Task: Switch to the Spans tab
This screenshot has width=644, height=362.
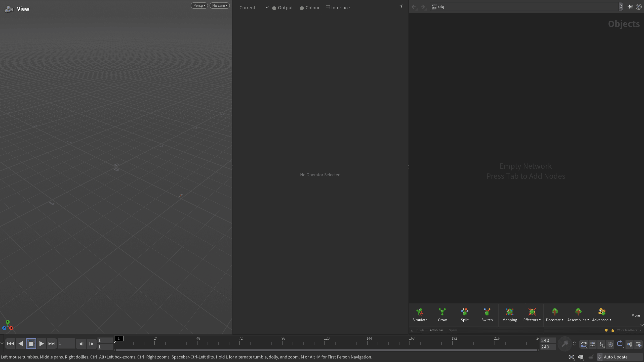Action: pyautogui.click(x=453, y=330)
